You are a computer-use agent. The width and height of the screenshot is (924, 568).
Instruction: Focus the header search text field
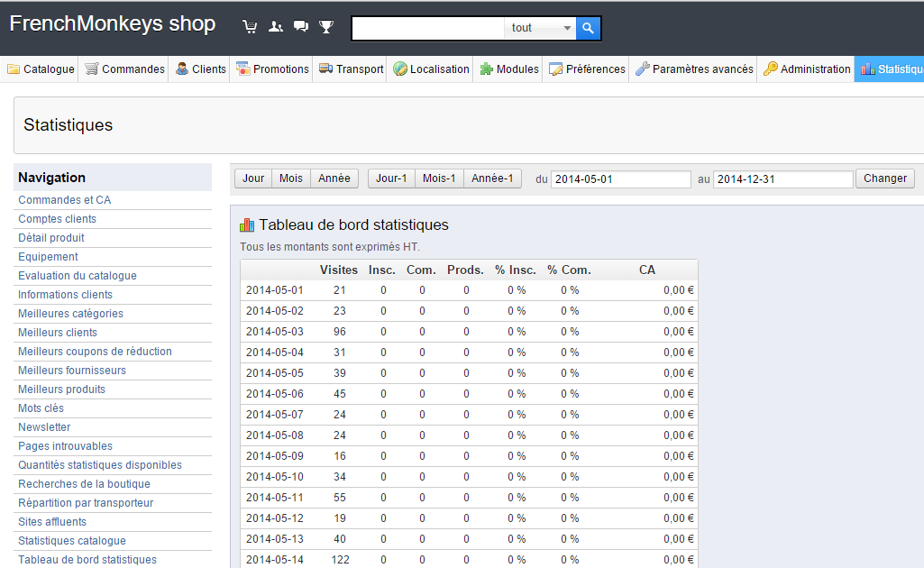pyautogui.click(x=428, y=28)
